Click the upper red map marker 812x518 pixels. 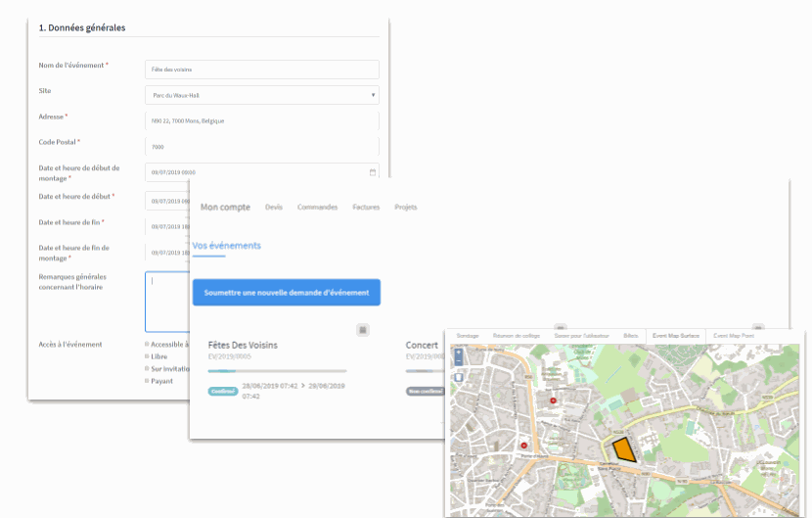[x=553, y=400]
